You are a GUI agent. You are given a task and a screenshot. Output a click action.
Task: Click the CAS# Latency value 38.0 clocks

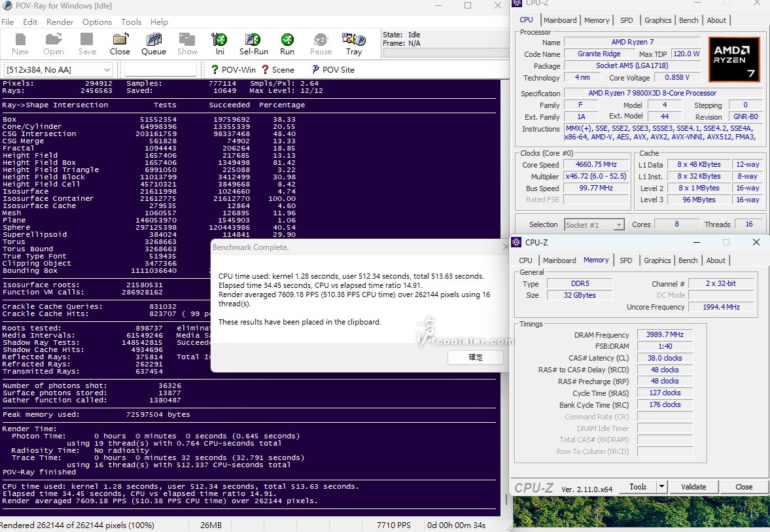click(x=665, y=358)
